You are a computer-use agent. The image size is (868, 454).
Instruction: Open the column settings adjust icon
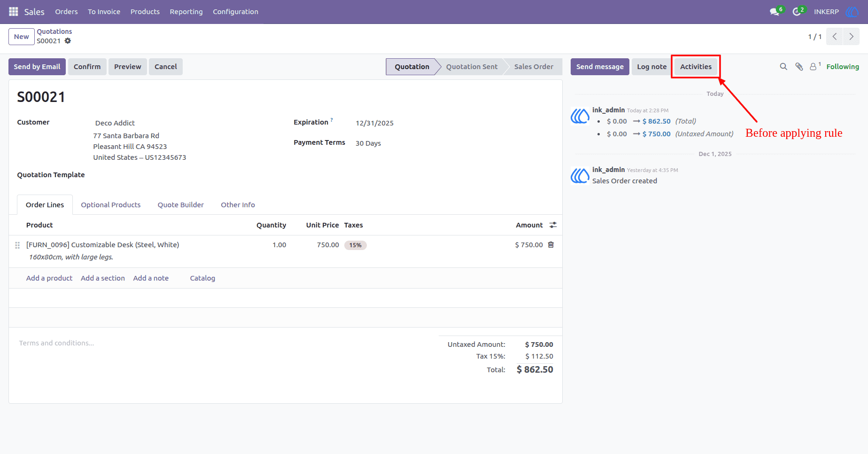pyautogui.click(x=553, y=225)
